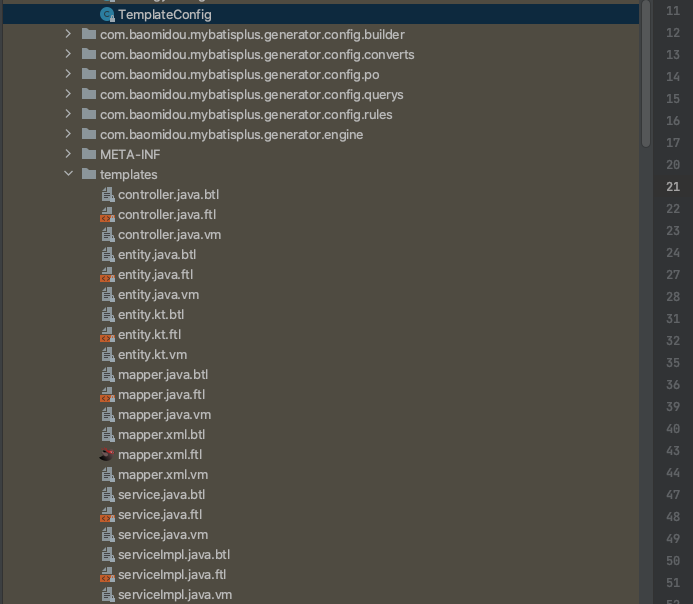Click the generator.engine folder icon

pos(89,134)
